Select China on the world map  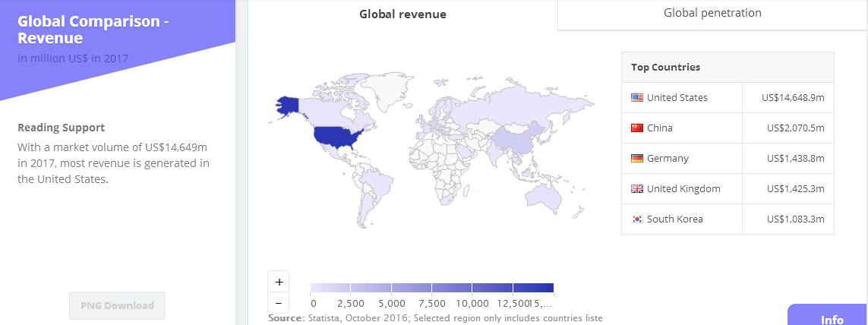pyautogui.click(x=513, y=139)
